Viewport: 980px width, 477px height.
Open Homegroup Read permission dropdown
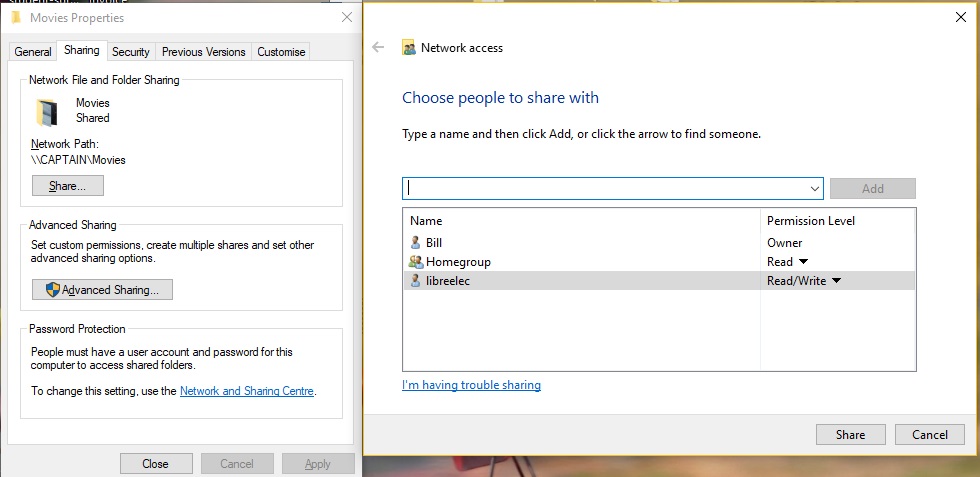[803, 262]
